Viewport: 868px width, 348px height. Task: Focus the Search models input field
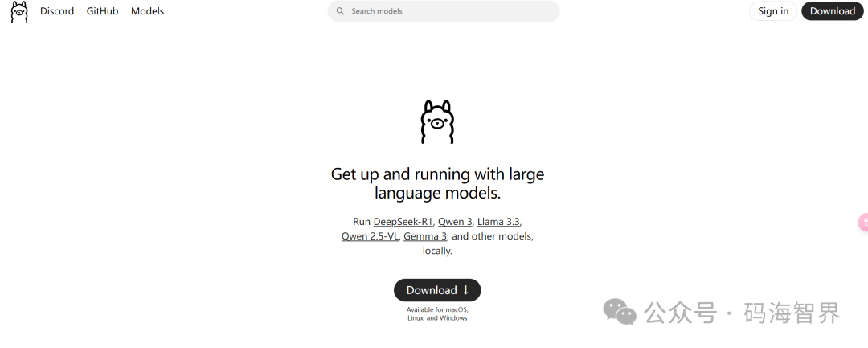pos(444,11)
